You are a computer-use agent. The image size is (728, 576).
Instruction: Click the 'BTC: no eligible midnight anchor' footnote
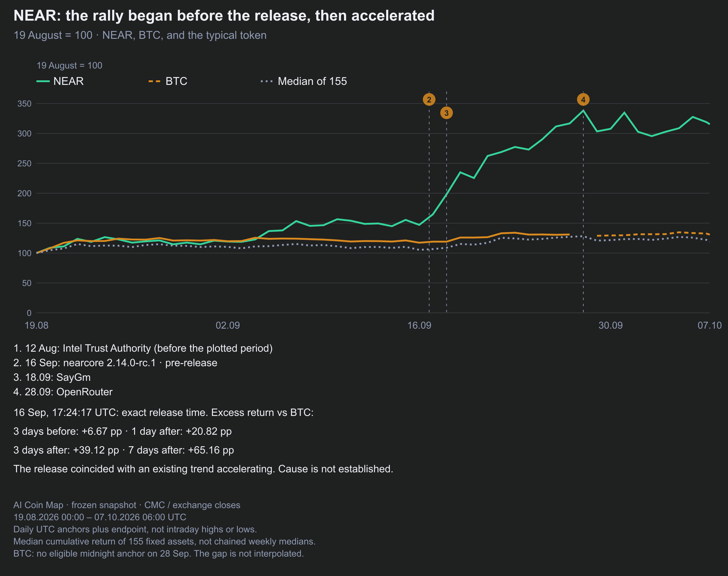tap(159, 553)
